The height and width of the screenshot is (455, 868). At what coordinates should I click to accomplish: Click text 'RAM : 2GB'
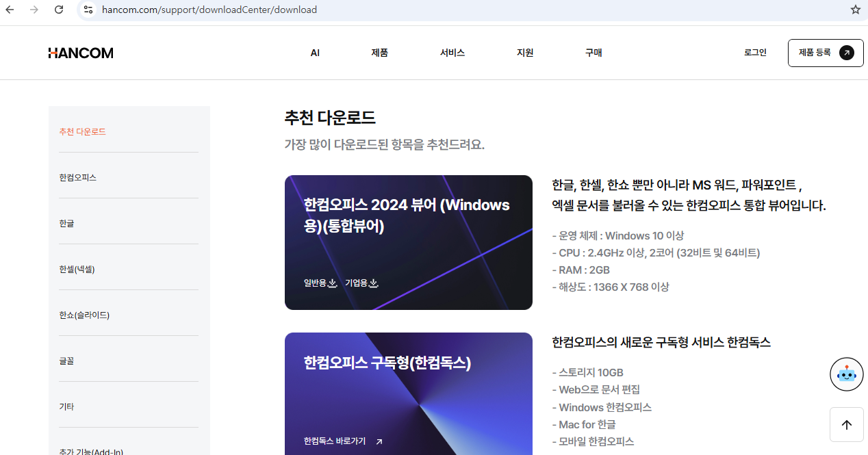pyautogui.click(x=581, y=270)
